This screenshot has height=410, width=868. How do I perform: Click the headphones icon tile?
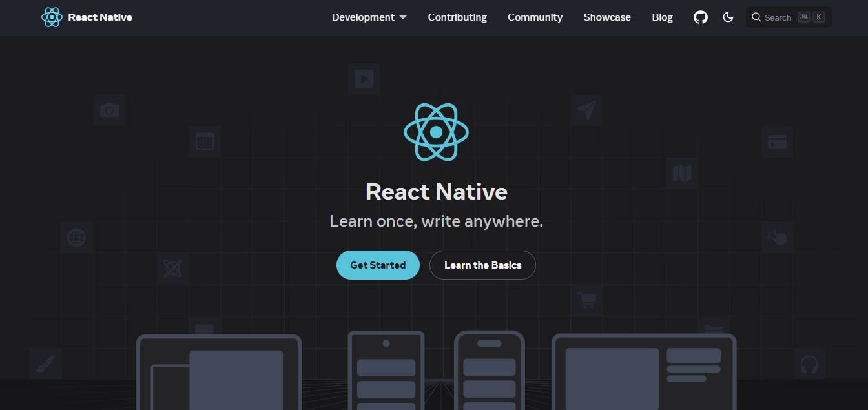809,365
